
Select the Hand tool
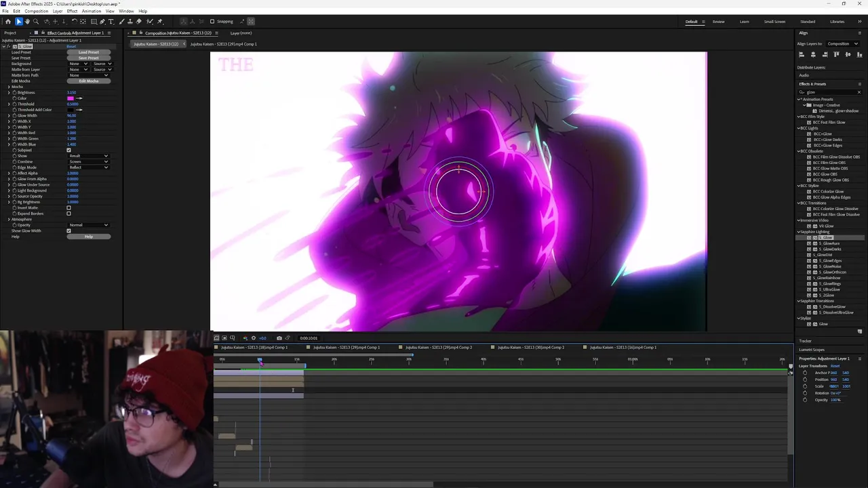pyautogui.click(x=27, y=22)
